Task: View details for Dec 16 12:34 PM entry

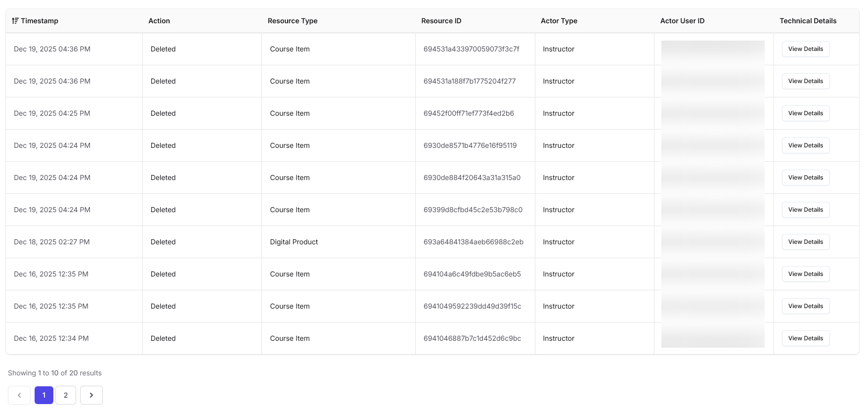Action: click(805, 338)
